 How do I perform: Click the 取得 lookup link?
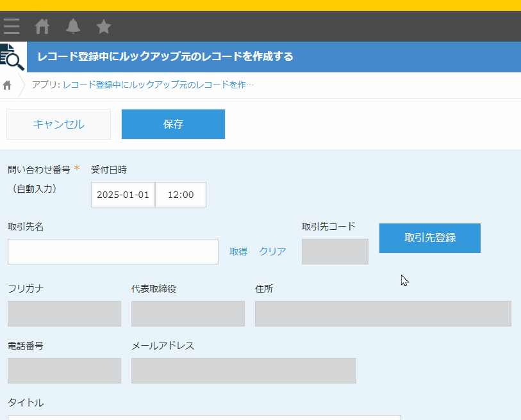[x=238, y=252]
